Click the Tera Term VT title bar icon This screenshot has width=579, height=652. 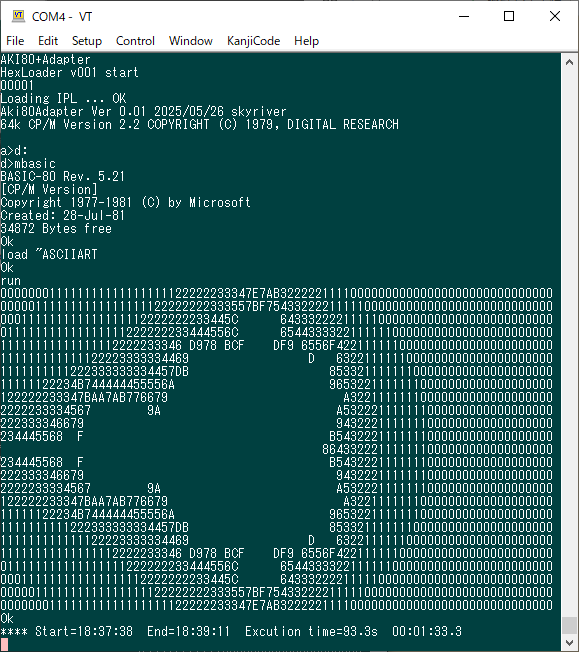click(x=18, y=16)
